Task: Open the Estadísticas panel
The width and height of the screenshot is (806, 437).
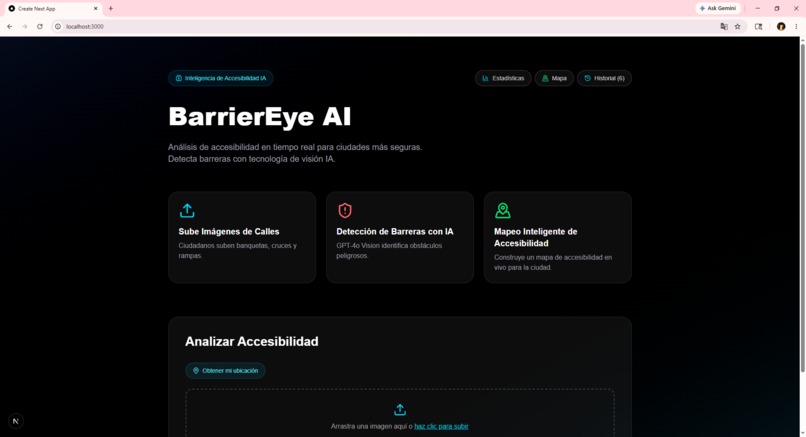Action: [x=503, y=78]
